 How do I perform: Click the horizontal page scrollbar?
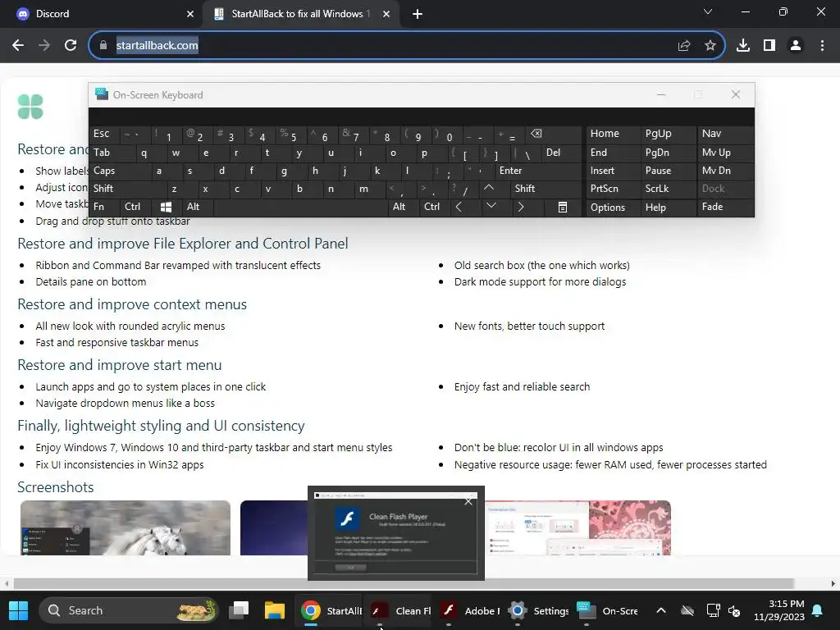pyautogui.click(x=403, y=583)
